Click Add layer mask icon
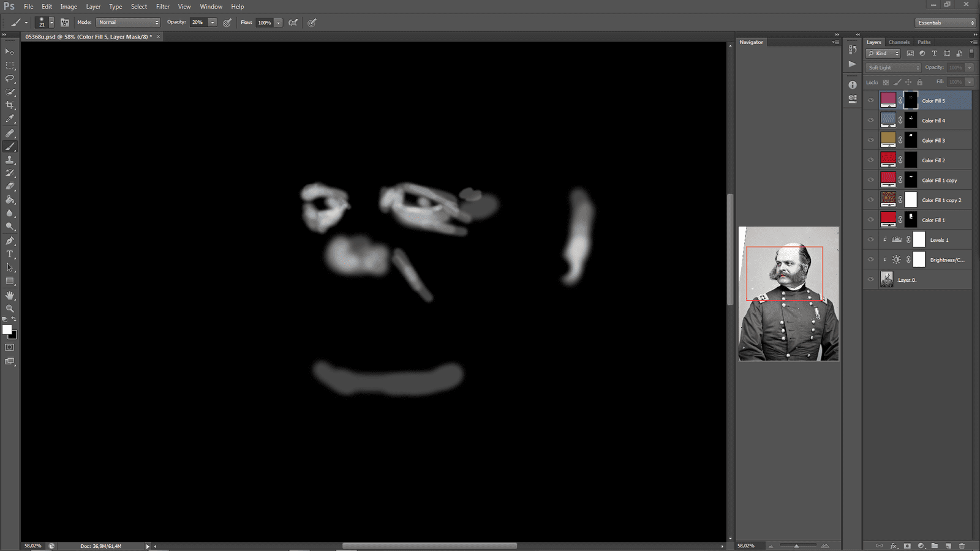The height and width of the screenshot is (551, 980). [x=907, y=545]
